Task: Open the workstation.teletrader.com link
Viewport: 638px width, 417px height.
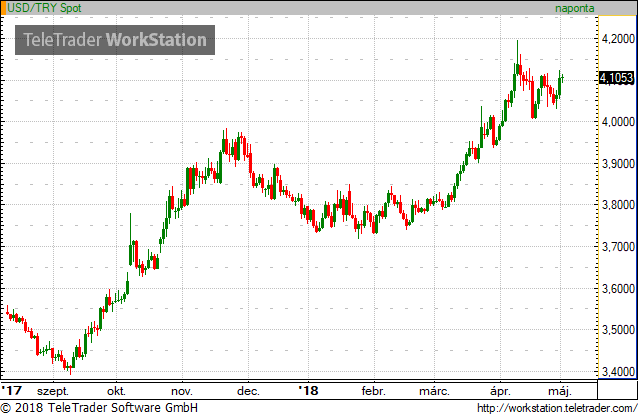Action: pos(557,408)
